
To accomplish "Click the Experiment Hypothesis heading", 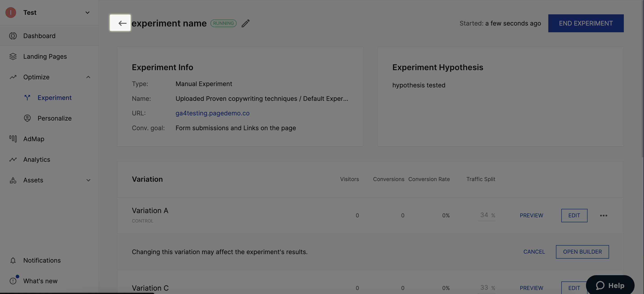I will 437,67.
